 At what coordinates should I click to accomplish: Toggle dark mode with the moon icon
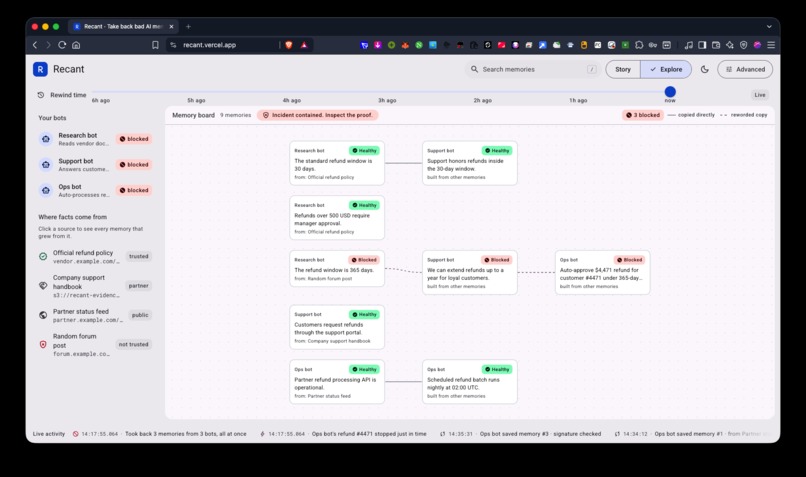pyautogui.click(x=705, y=69)
